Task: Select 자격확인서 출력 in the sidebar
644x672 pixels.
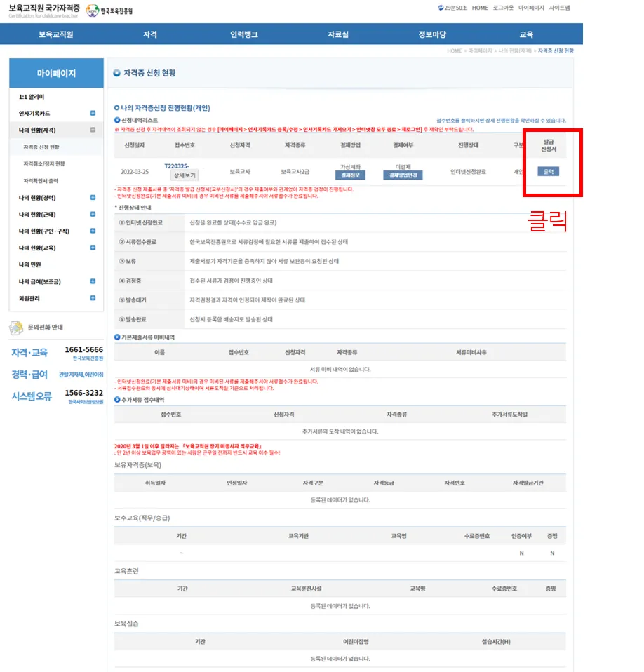Action: coord(42,181)
